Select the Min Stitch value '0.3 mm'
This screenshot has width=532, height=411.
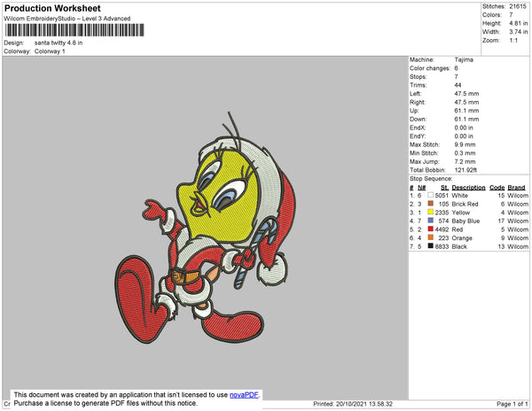(465, 153)
